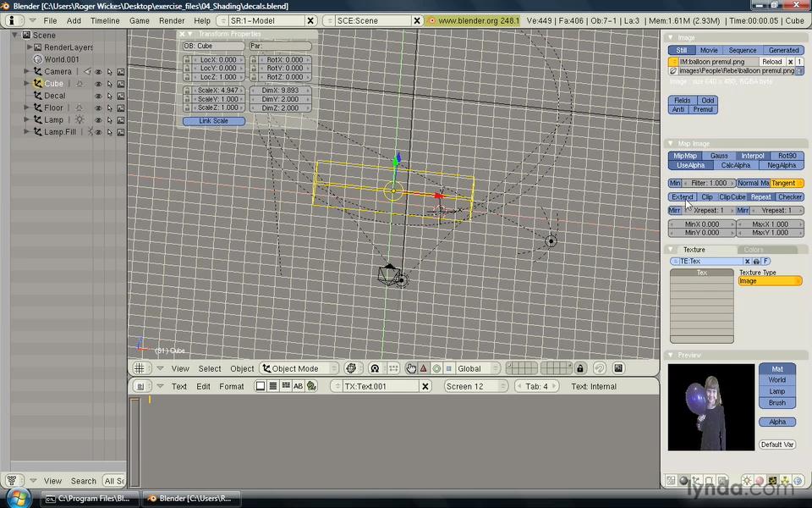812x508 pixels.
Task: Open the Screen 12 font size dropdown
Action: [475, 386]
